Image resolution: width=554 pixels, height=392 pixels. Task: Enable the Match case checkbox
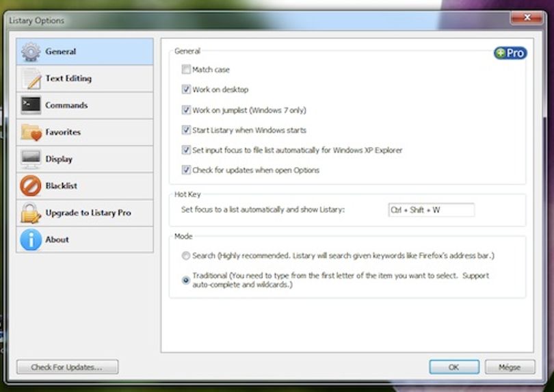point(186,69)
